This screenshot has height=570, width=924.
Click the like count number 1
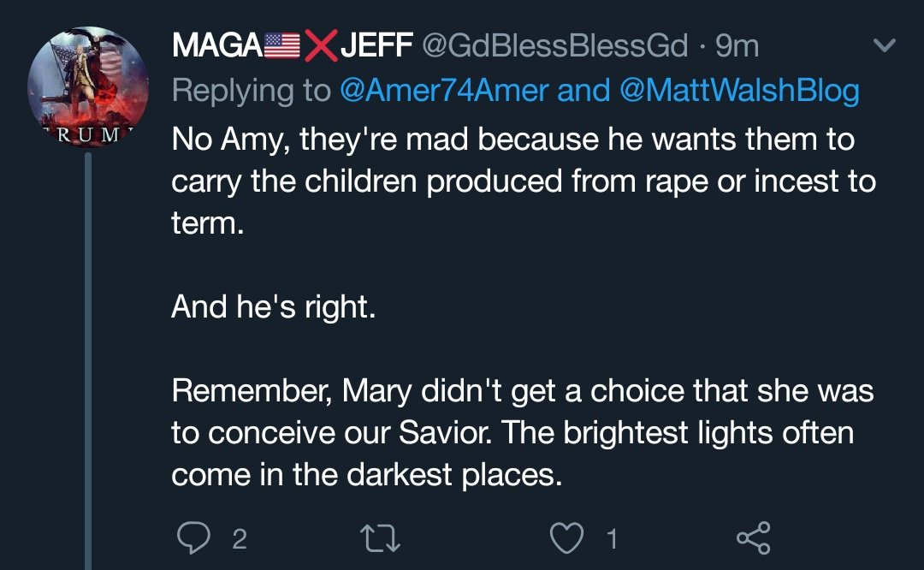(x=612, y=539)
